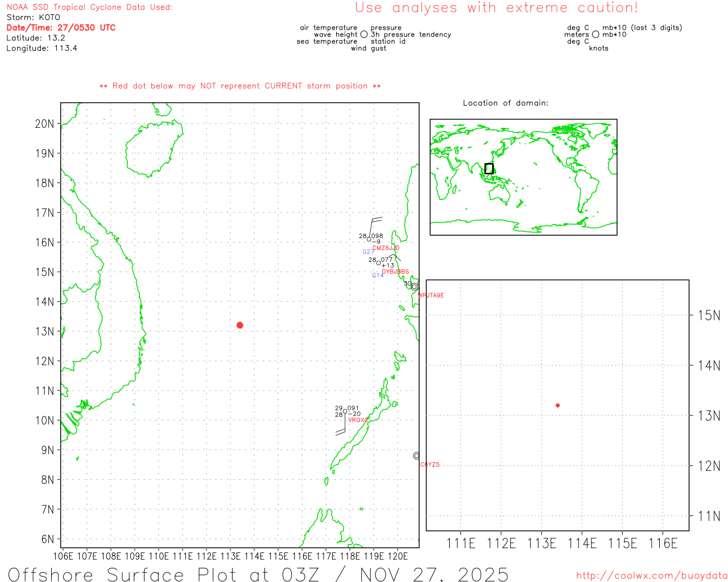
Task: Click the legend circle beside mb*10 units
Action: (x=595, y=35)
